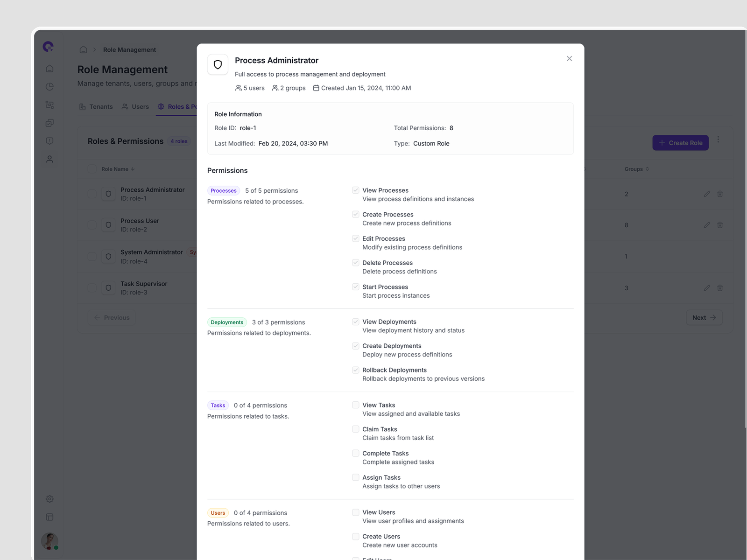Delete Task Supervisor using the trash icon
Screen dimensions: 747x560
[x=720, y=288]
